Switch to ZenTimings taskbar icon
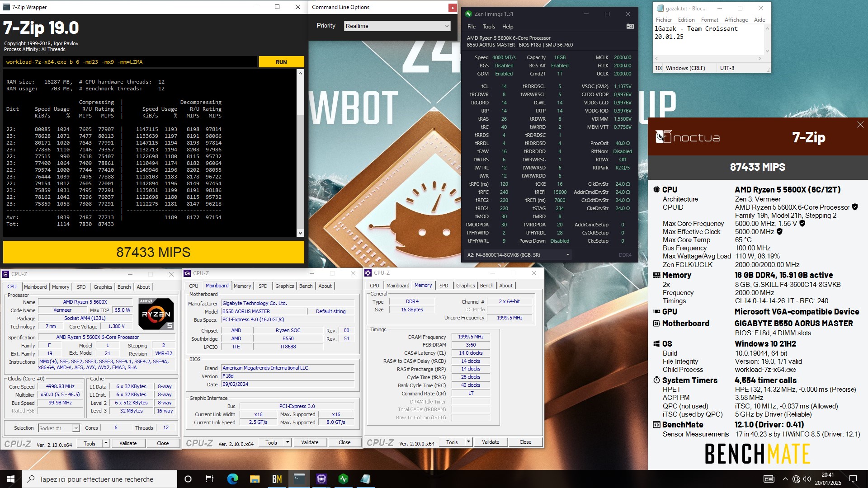Viewport: 868px width, 488px height. [343, 479]
